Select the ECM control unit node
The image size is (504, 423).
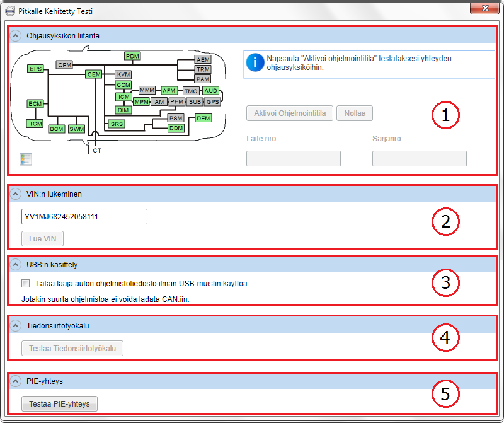(x=35, y=103)
